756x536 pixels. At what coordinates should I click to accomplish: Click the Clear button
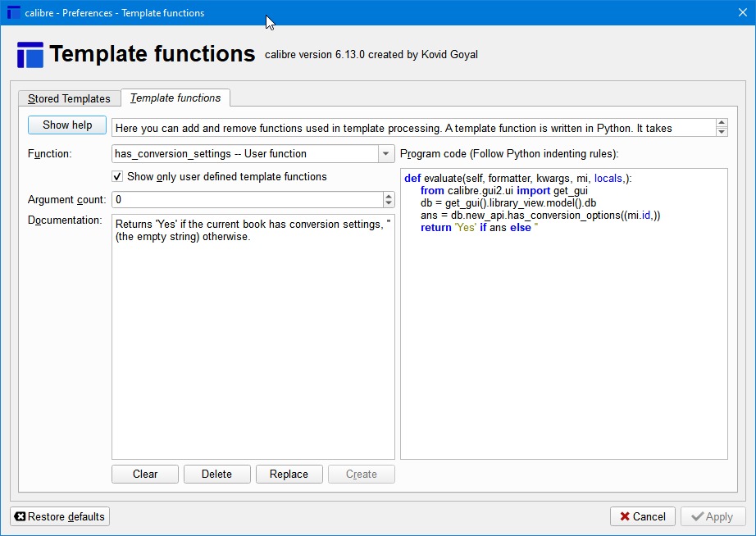point(145,475)
